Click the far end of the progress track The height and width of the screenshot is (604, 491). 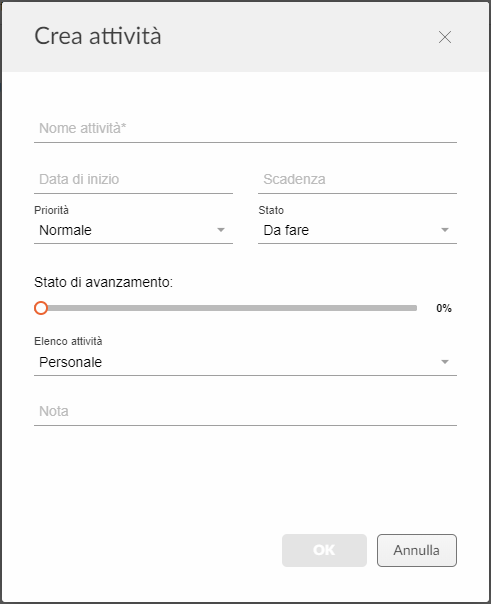pos(414,308)
